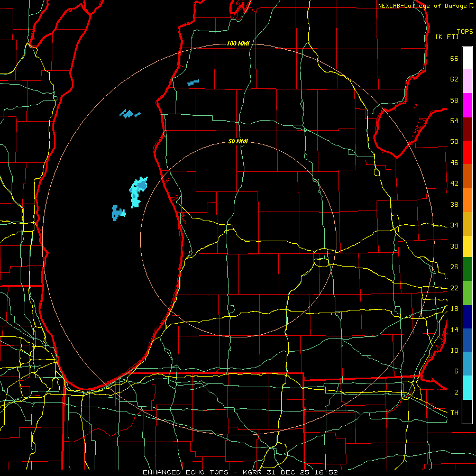476x476 pixels.
Task: Click the '38' legend value
Action: point(454,204)
